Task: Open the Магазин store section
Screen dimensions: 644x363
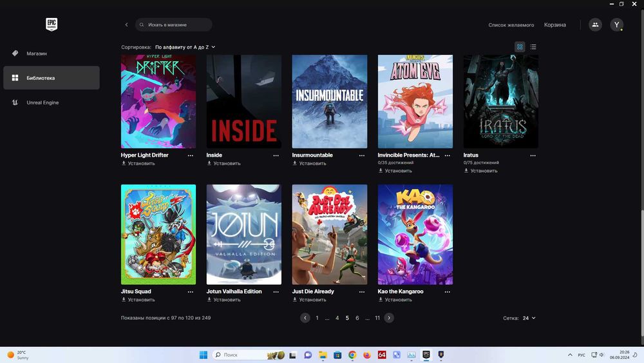Action: [52, 54]
